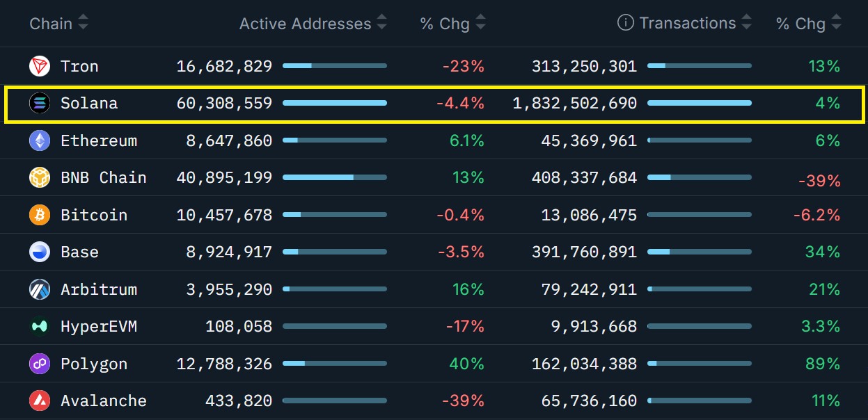The width and height of the screenshot is (868, 420).
Task: Click the Avalanche red logo icon
Action: click(40, 401)
